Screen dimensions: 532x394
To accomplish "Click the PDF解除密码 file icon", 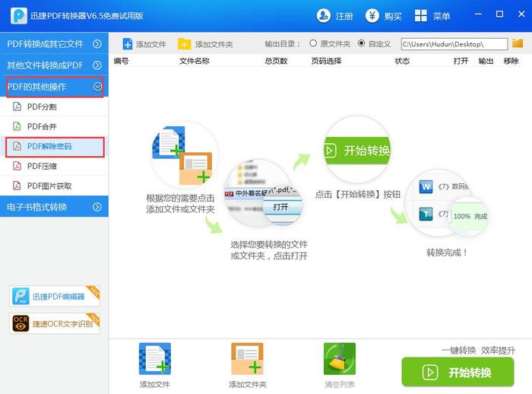I will (17, 146).
